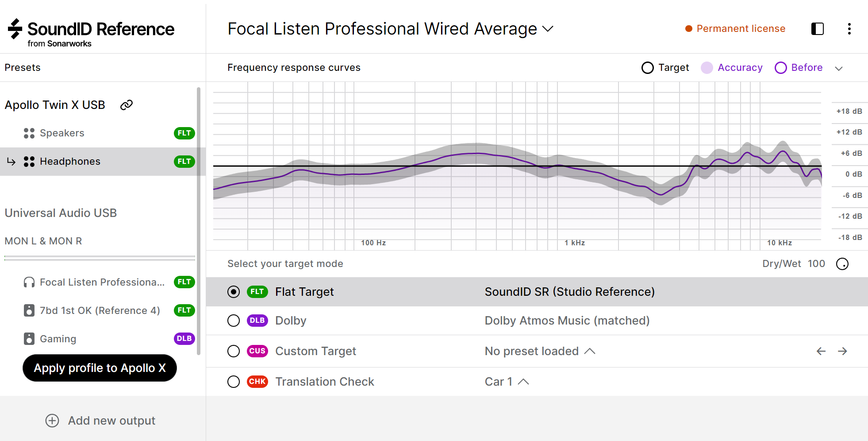Select the Translation Check radio button
Viewport: 868px width, 441px height.
[234, 382]
